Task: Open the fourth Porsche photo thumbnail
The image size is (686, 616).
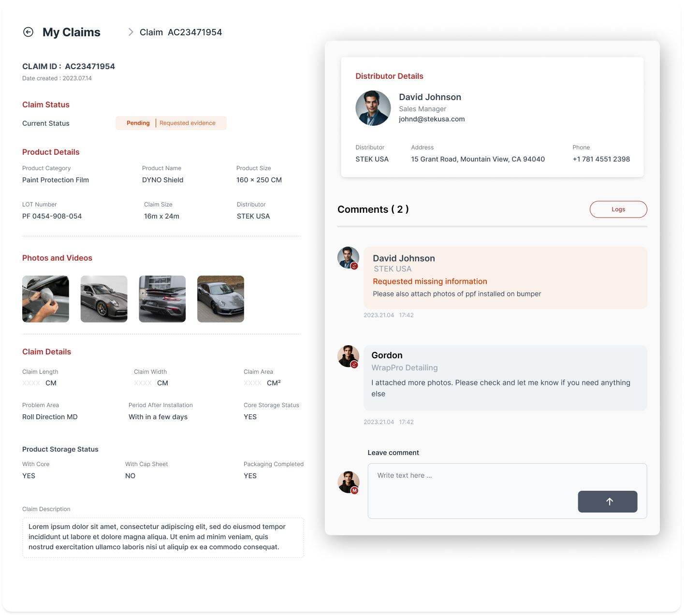Action: (x=220, y=299)
